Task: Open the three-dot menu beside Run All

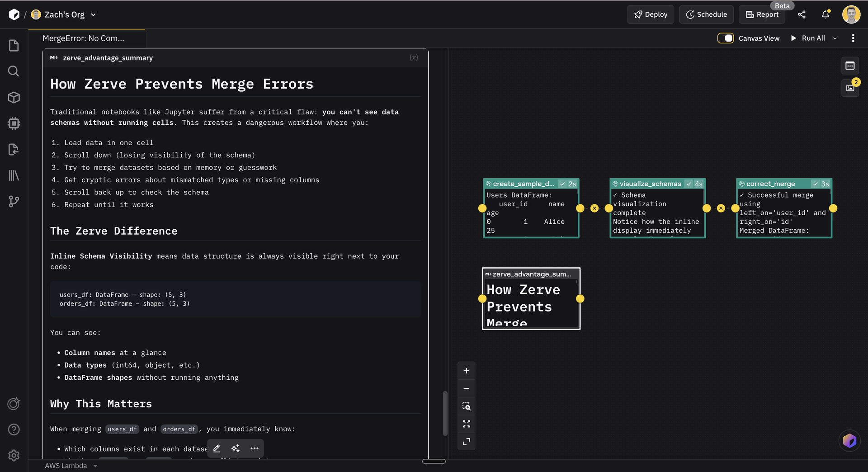Action: 854,38
